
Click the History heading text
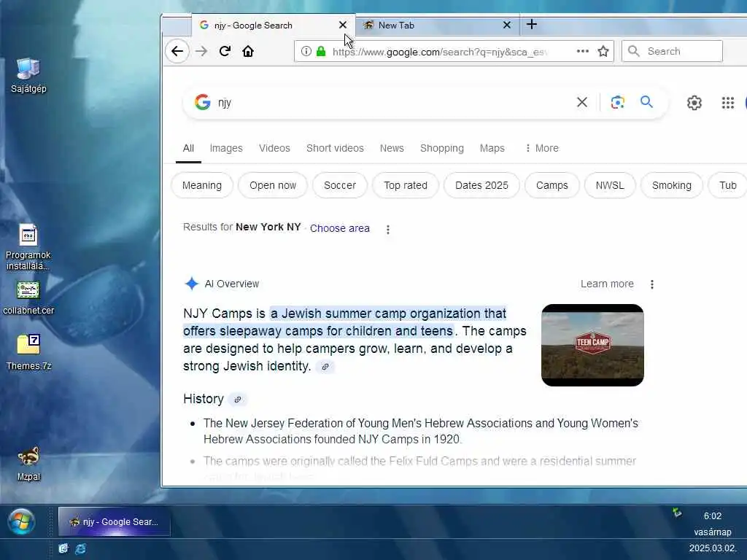[x=204, y=399]
